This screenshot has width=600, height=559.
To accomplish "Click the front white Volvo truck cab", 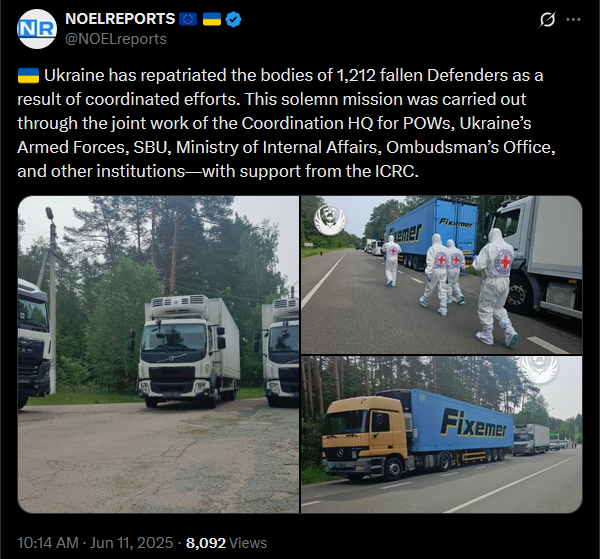I will point(178,354).
